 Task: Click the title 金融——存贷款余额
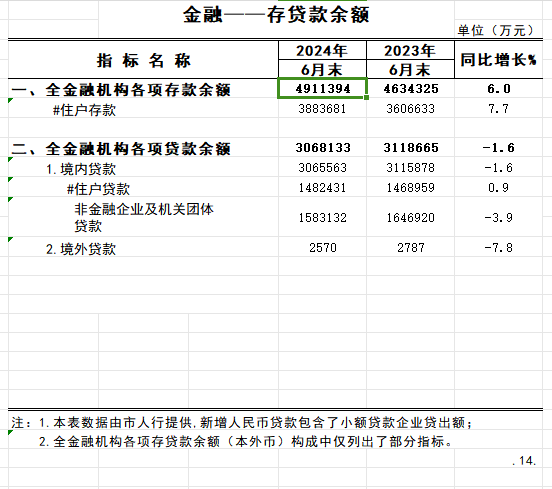click(x=276, y=15)
